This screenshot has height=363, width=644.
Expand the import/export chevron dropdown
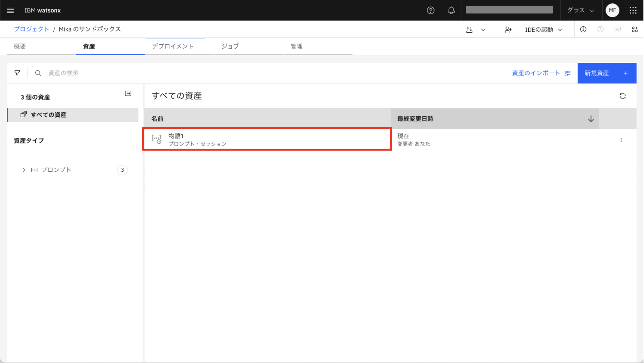pyautogui.click(x=483, y=30)
